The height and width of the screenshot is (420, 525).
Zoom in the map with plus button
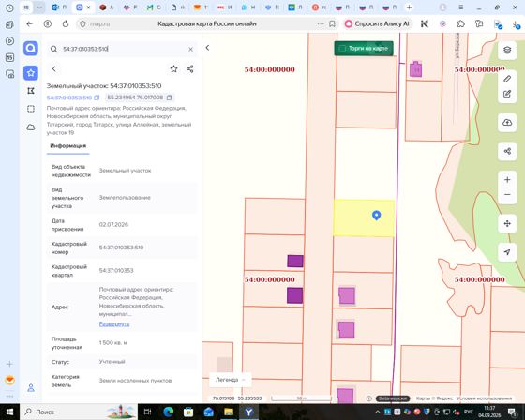coord(507,180)
